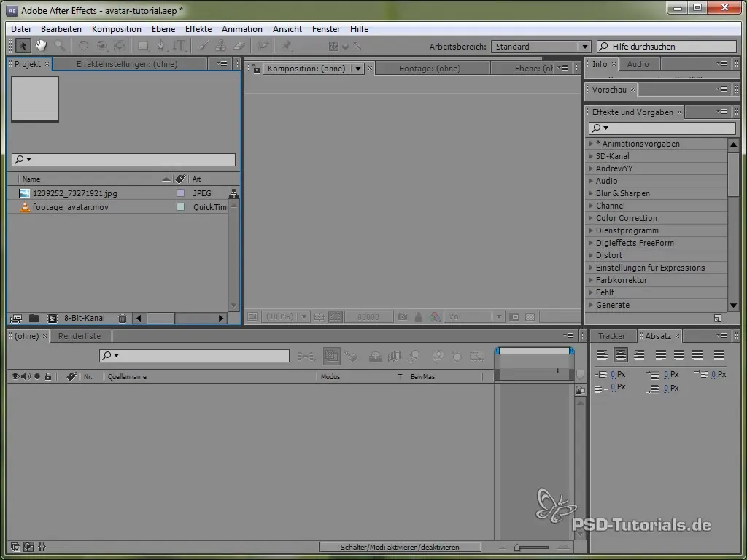Select the Selection arrow tool
747x560 pixels.
coord(23,46)
